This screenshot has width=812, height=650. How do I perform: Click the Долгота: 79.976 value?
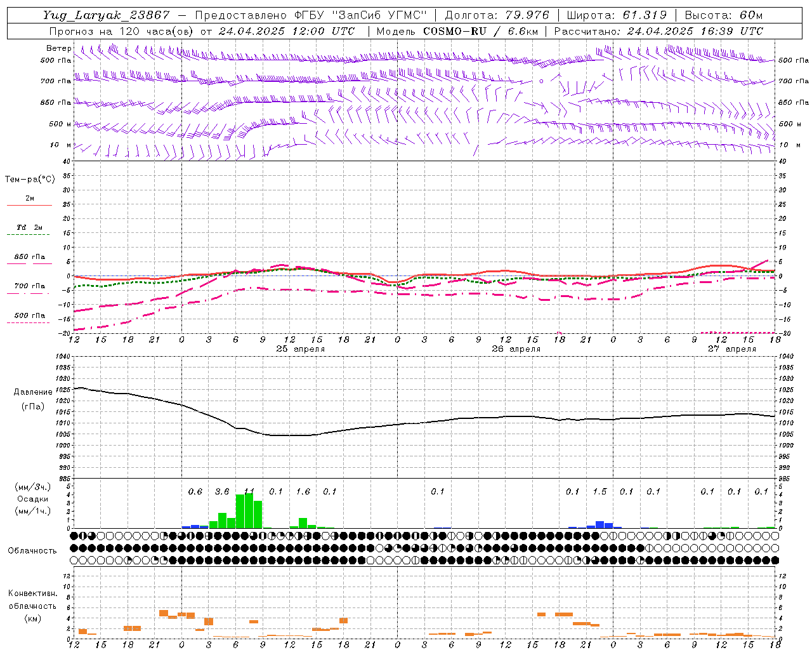497,15
